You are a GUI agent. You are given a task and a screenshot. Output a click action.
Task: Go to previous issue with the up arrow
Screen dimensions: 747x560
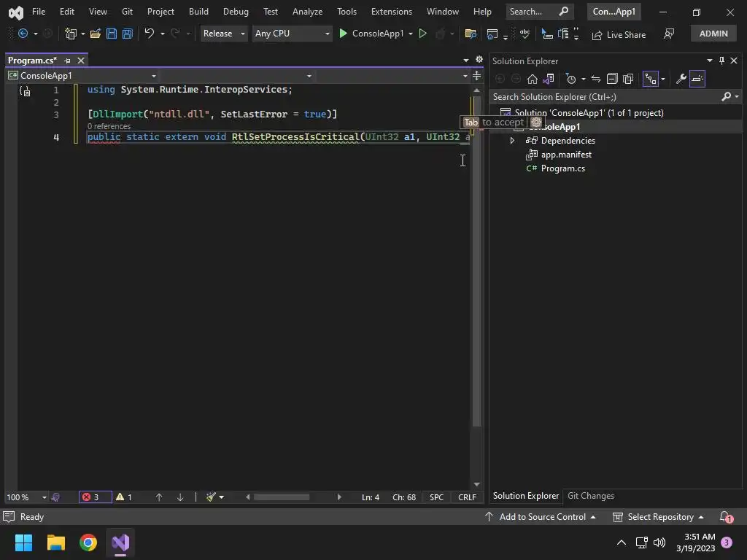point(159,497)
